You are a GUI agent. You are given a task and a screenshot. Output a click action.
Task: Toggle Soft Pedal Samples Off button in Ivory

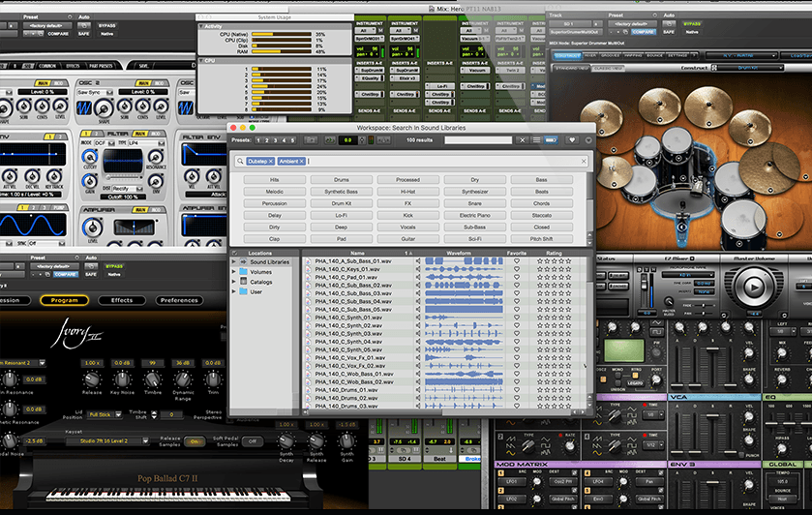[x=253, y=441]
